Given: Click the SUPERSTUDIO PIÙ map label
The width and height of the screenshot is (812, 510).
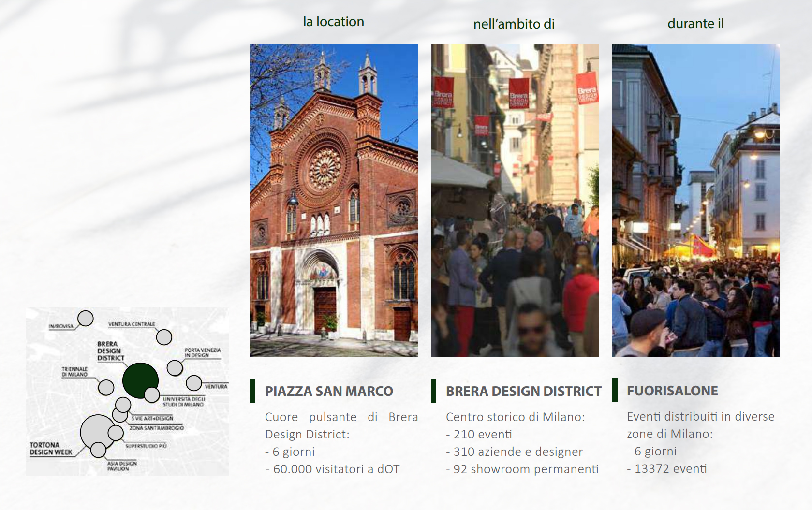Looking at the screenshot, I should [x=146, y=446].
